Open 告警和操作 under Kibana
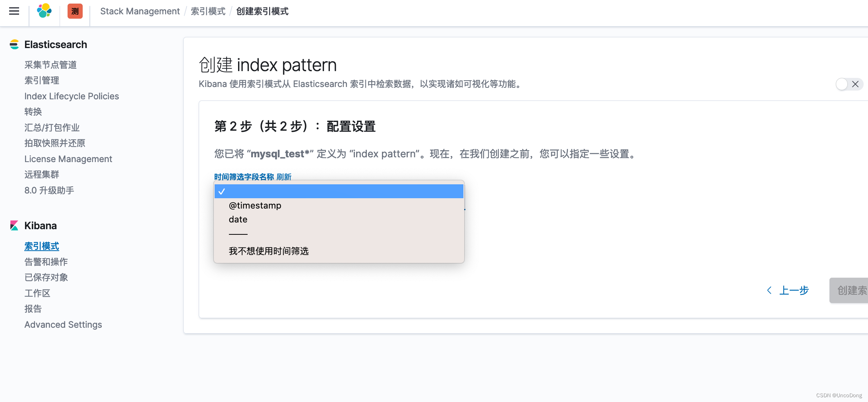 click(46, 262)
